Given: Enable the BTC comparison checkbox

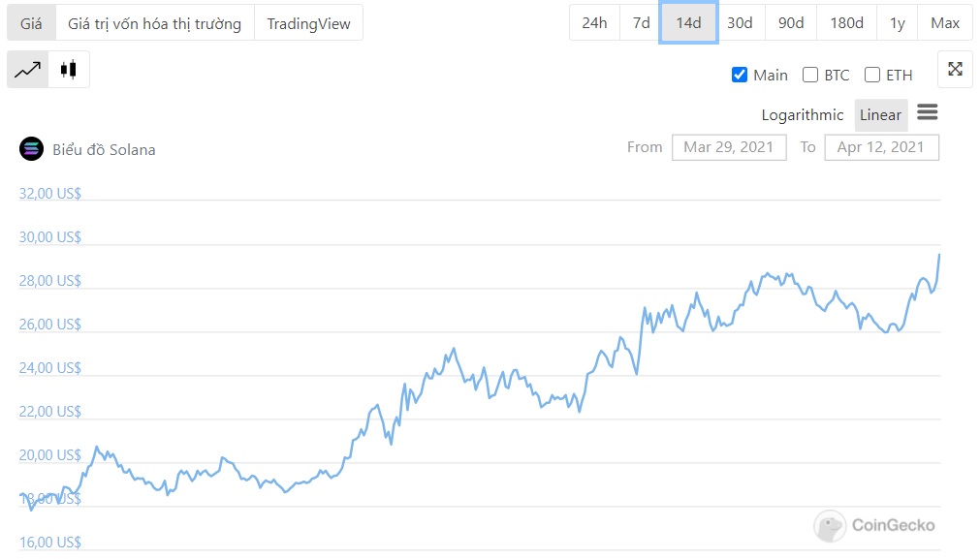Looking at the screenshot, I should (809, 75).
